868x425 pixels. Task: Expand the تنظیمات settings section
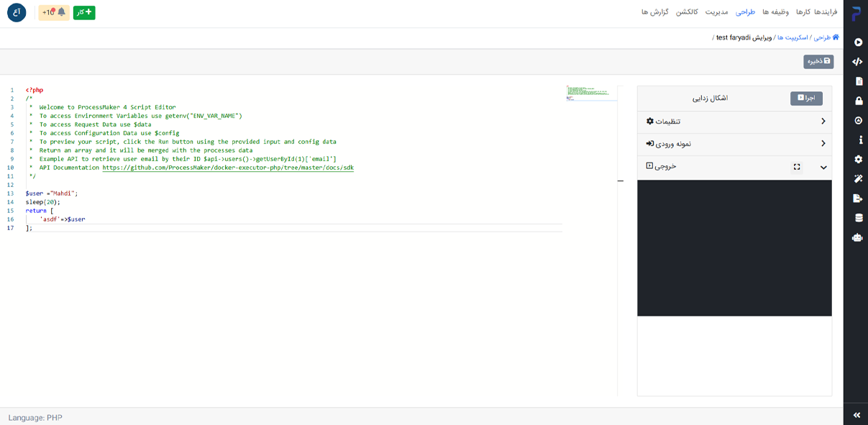pyautogui.click(x=734, y=122)
